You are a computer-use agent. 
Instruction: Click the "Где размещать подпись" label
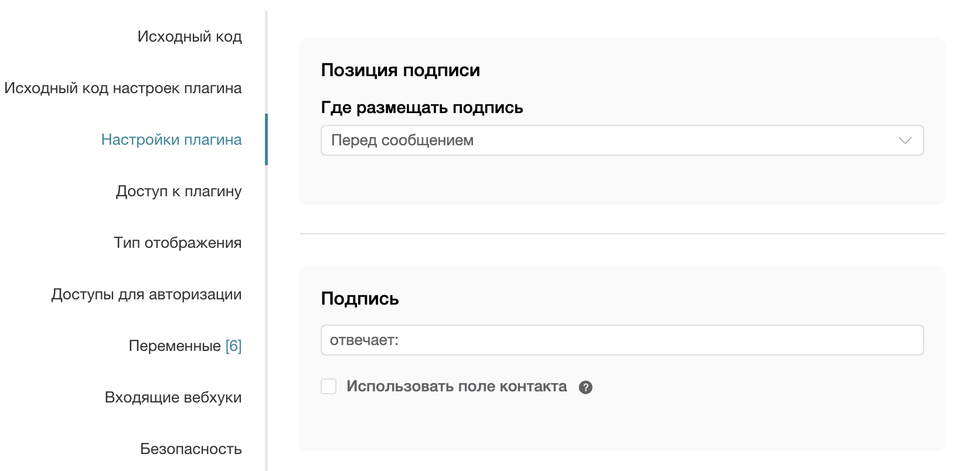(x=422, y=108)
